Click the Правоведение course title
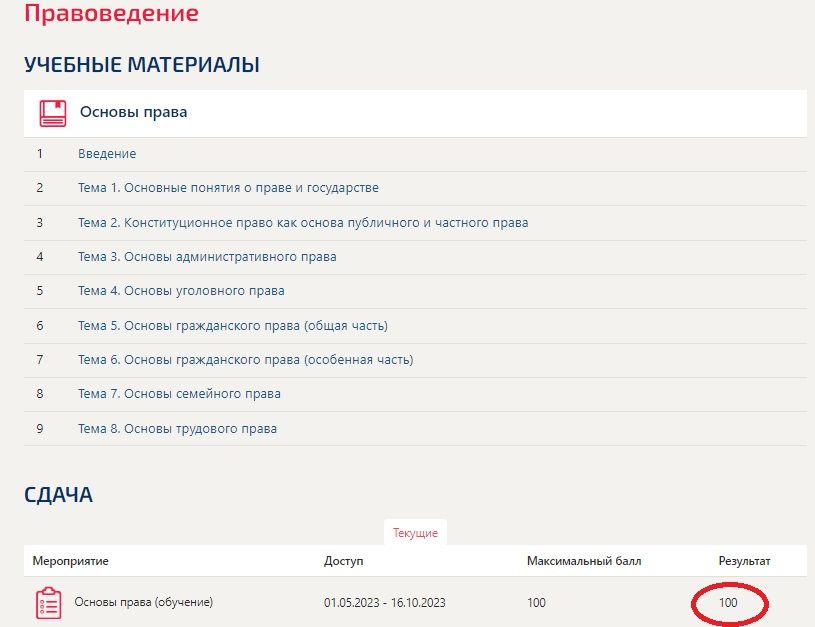 coord(111,12)
